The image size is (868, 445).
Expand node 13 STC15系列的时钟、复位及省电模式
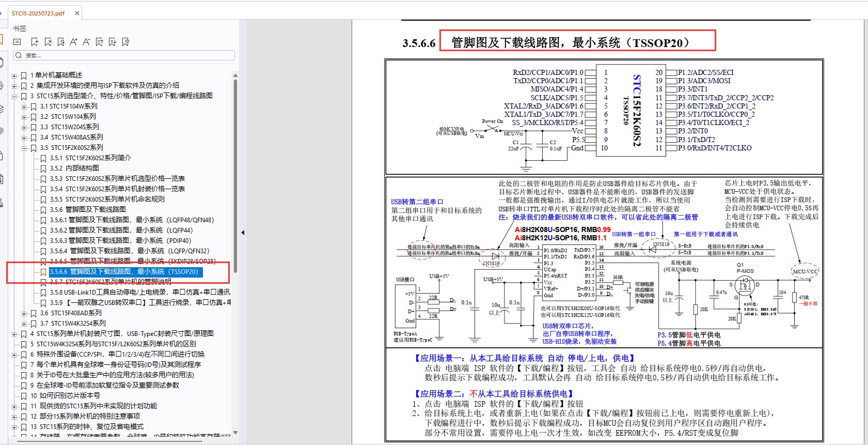pos(14,427)
